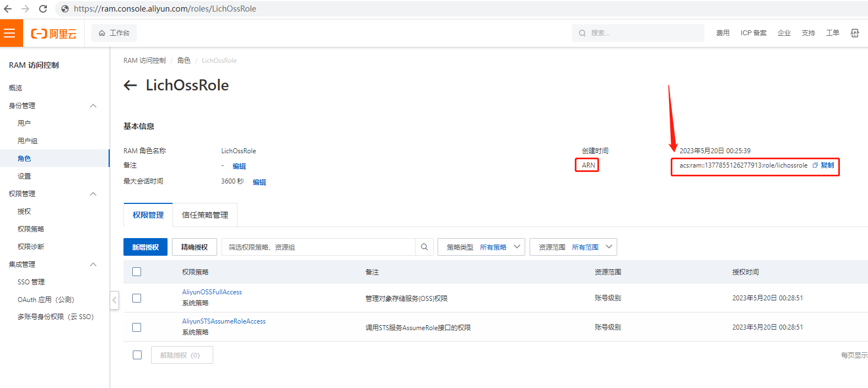Collapse the 集成管理 sidebar section
This screenshot has height=388, width=868.
pyautogui.click(x=93, y=265)
